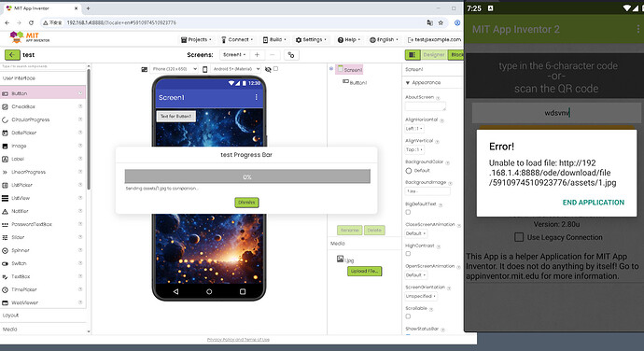Click the BackgroundImage 1.jpg field
This screenshot has height=351, width=644.
coord(427,191)
